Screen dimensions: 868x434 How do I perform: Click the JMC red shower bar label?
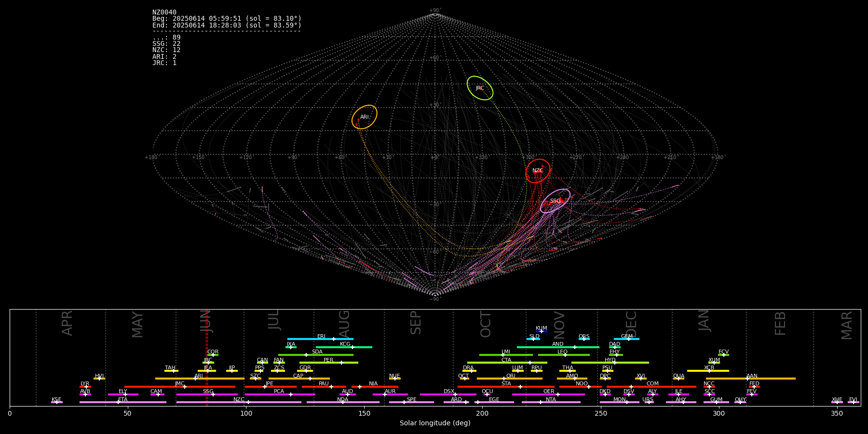(179, 384)
